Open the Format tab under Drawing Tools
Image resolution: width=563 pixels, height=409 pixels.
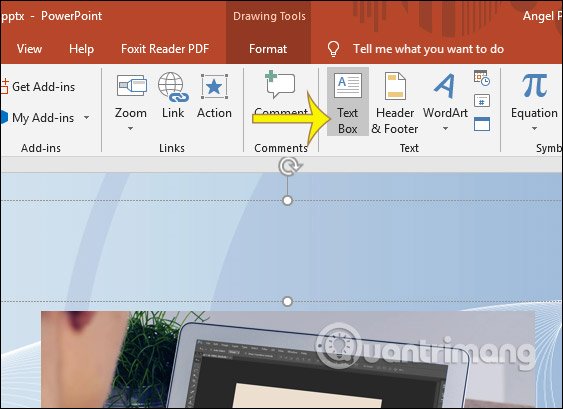click(x=268, y=49)
